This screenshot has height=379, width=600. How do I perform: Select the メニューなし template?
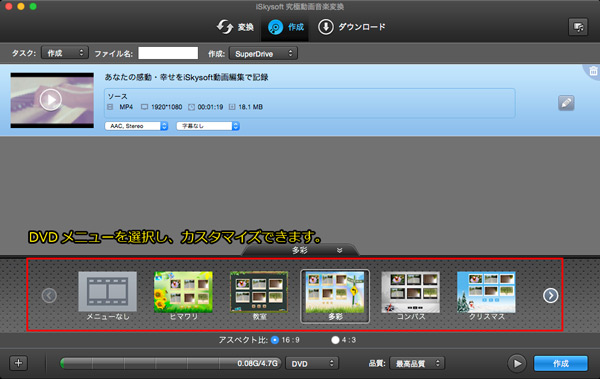click(108, 296)
